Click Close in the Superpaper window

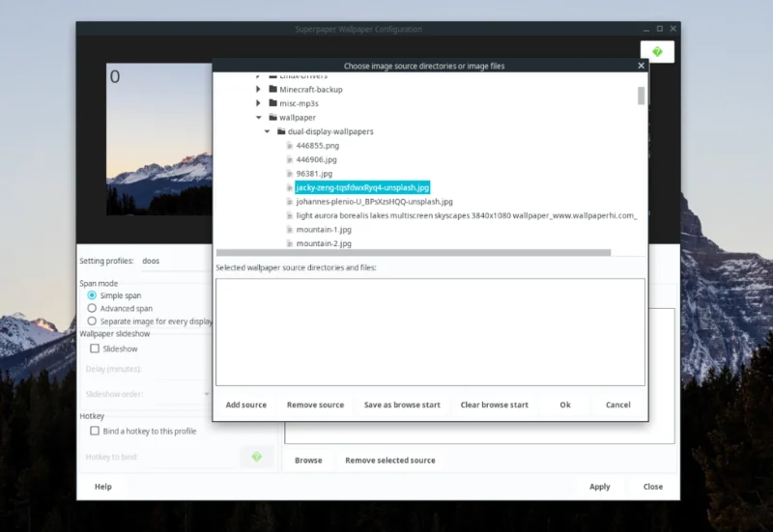[653, 487]
